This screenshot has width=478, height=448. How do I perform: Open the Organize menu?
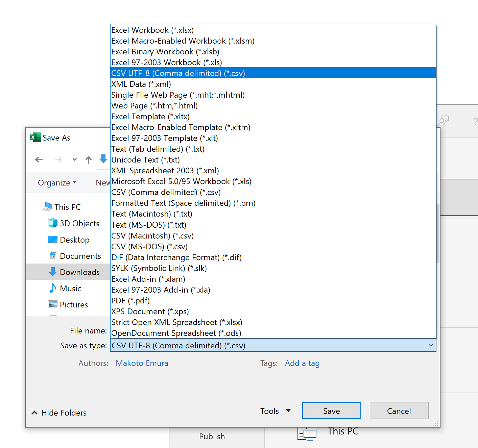point(57,183)
